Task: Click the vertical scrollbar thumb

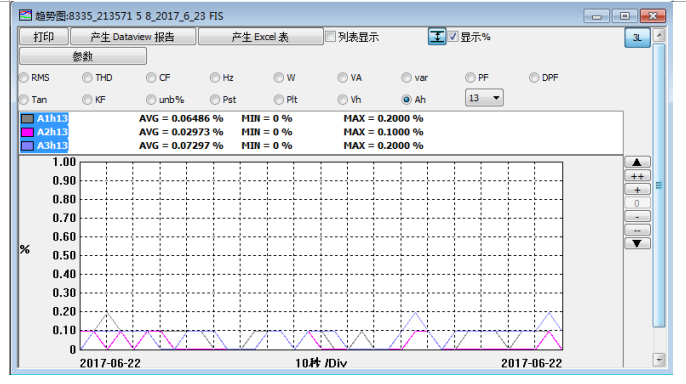Action: (659, 185)
